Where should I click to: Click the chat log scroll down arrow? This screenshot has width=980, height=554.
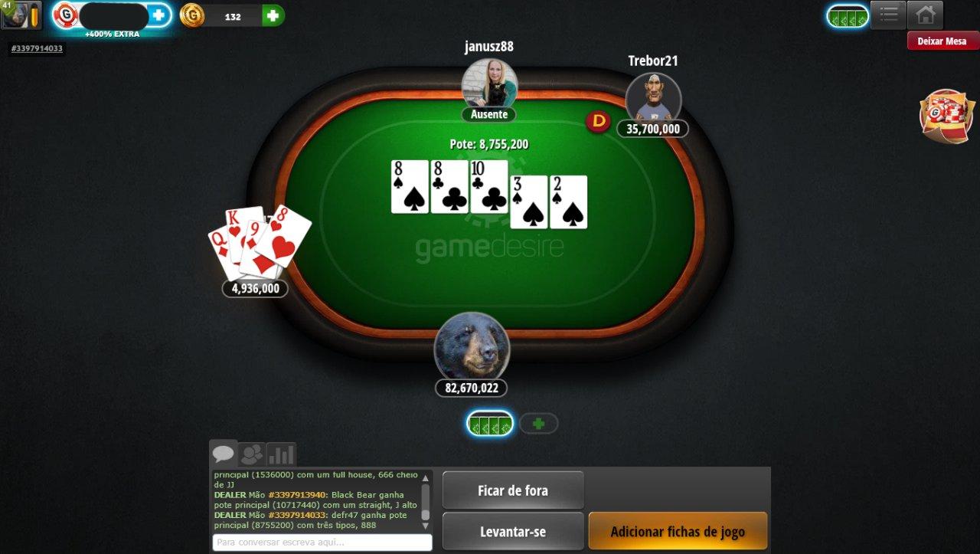(x=426, y=526)
